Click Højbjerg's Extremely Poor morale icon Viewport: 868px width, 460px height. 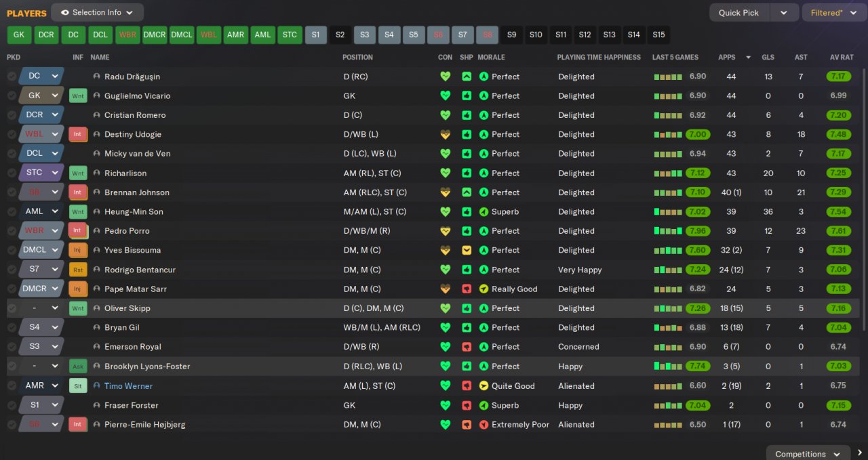coord(484,425)
